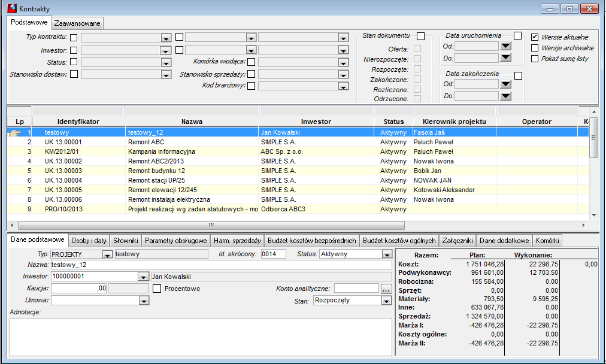Enable the Inwestor filter checkbox
Image resolution: width=606 pixels, height=364 pixels.
click(x=74, y=50)
